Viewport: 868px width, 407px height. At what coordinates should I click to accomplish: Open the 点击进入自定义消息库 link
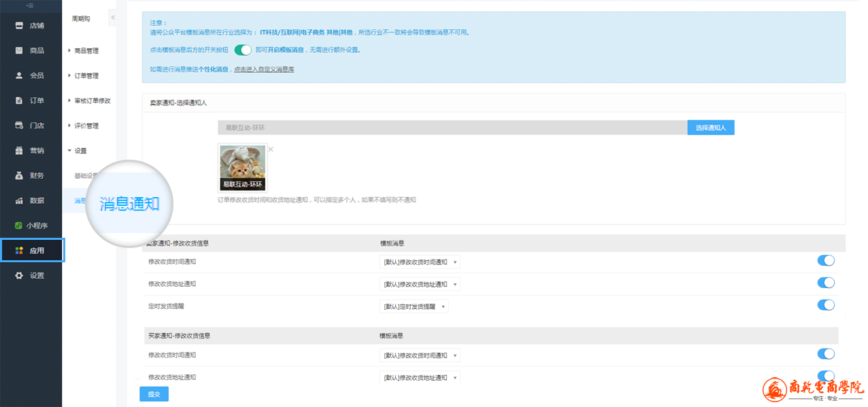[264, 69]
